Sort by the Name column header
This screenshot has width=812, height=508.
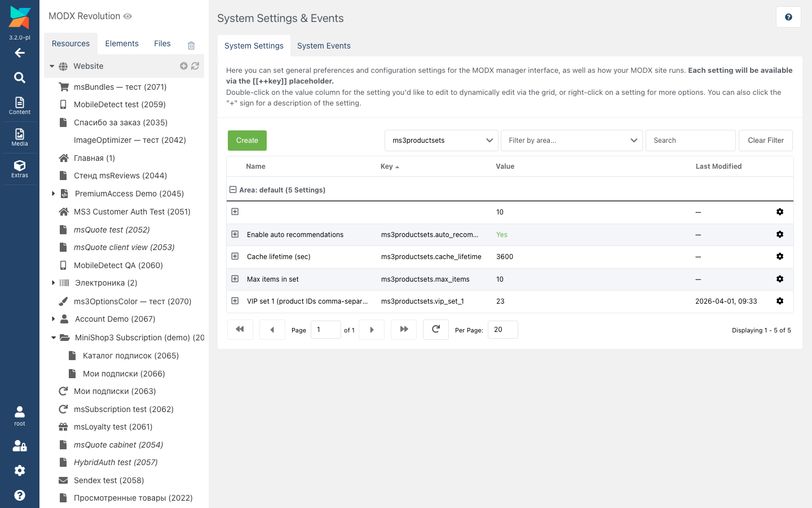(x=255, y=167)
